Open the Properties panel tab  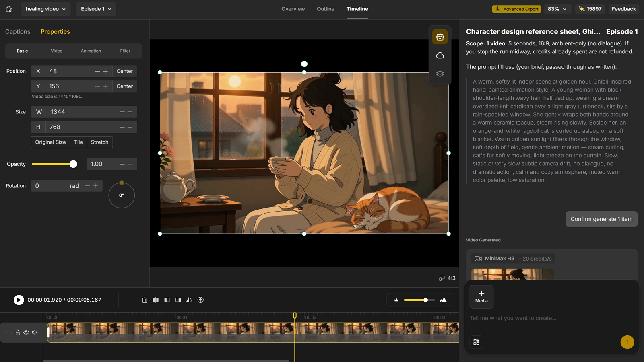coord(55,32)
